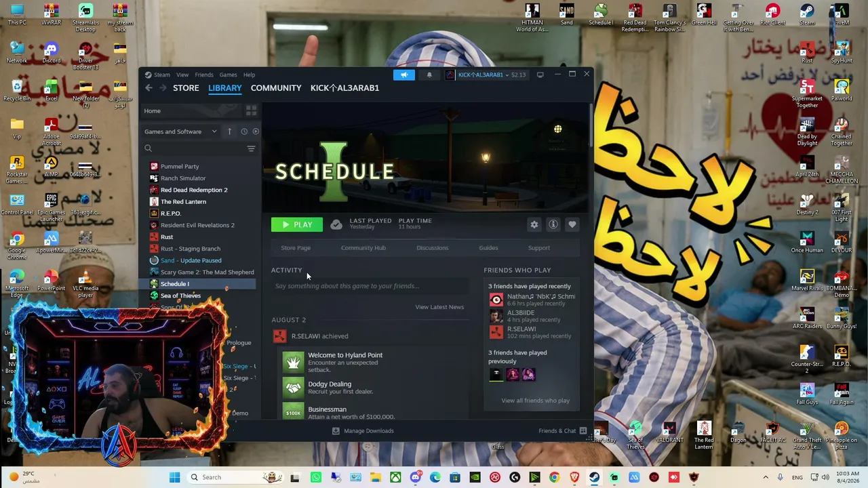Open WhatsApp from the taskbar

(316, 478)
